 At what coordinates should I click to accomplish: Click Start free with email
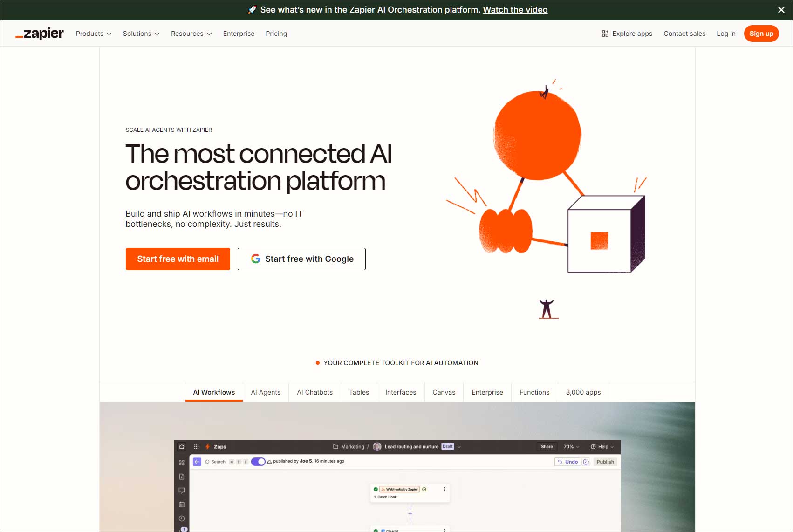(x=178, y=259)
